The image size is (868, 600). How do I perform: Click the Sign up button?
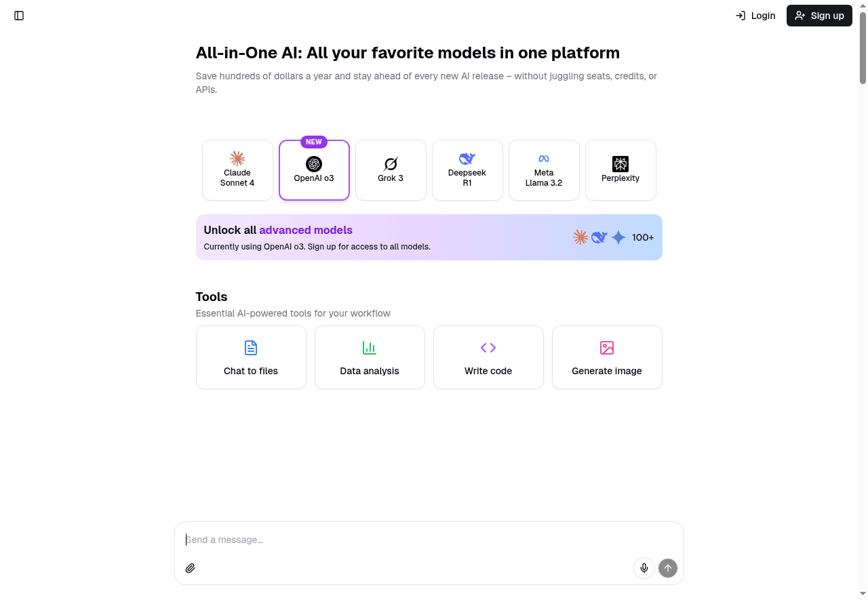tap(819, 15)
